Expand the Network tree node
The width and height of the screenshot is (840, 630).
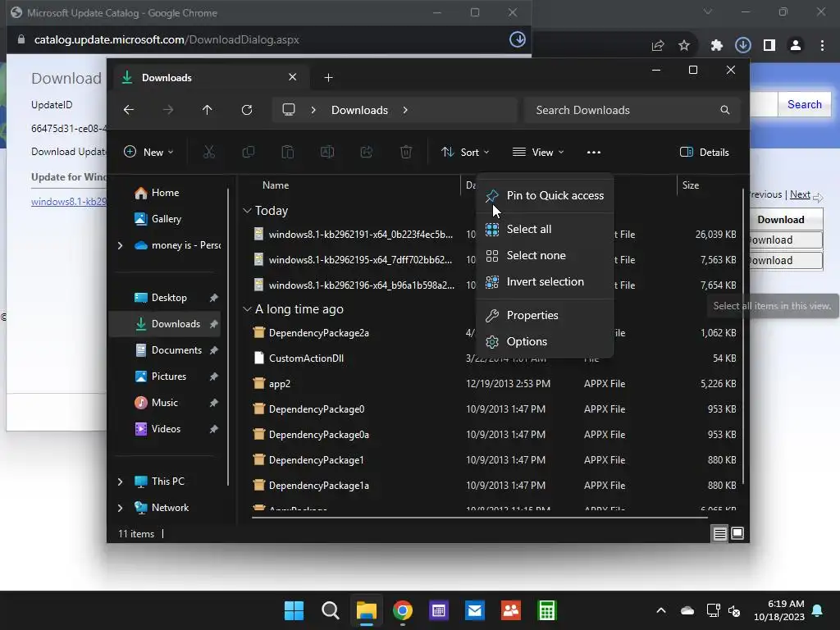point(120,508)
